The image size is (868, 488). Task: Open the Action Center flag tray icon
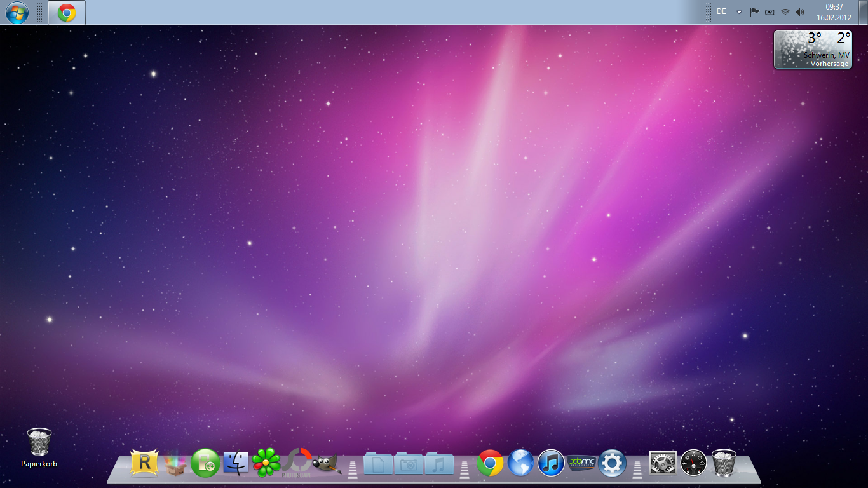(x=755, y=12)
